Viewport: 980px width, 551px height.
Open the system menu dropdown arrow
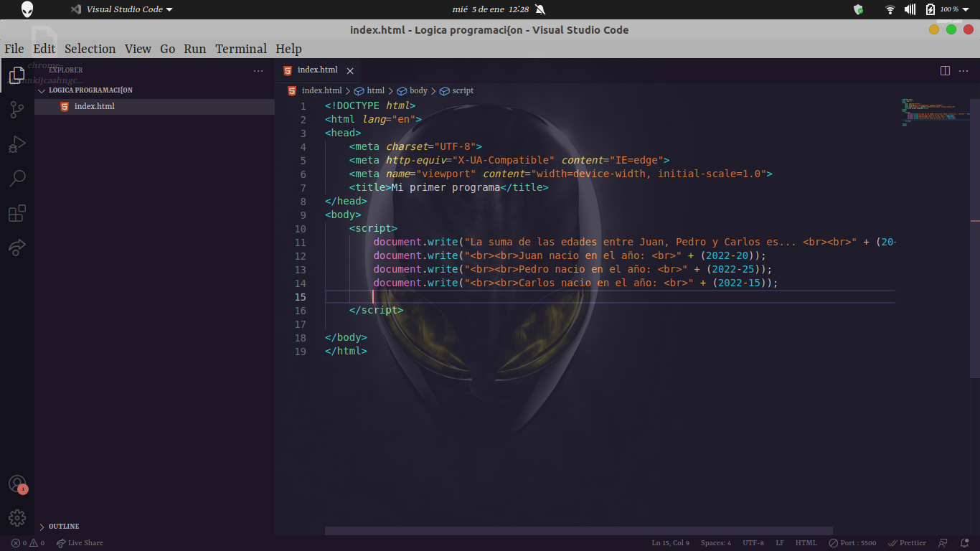pos(966,9)
